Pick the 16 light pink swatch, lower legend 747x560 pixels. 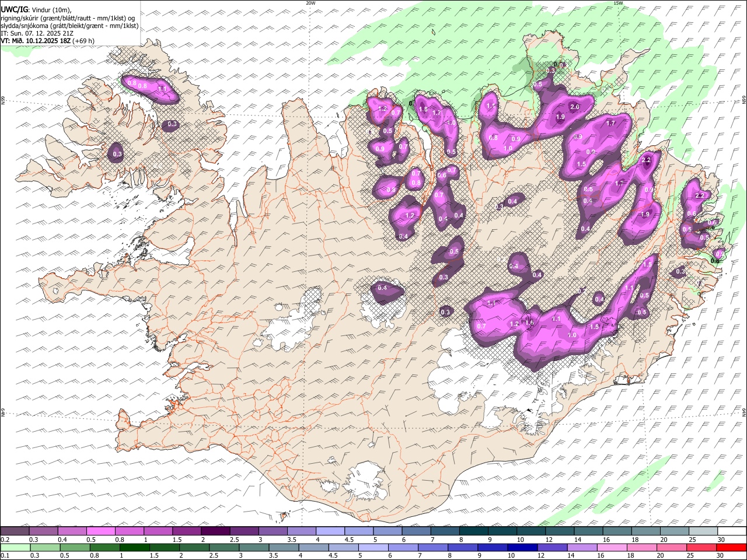click(613, 548)
